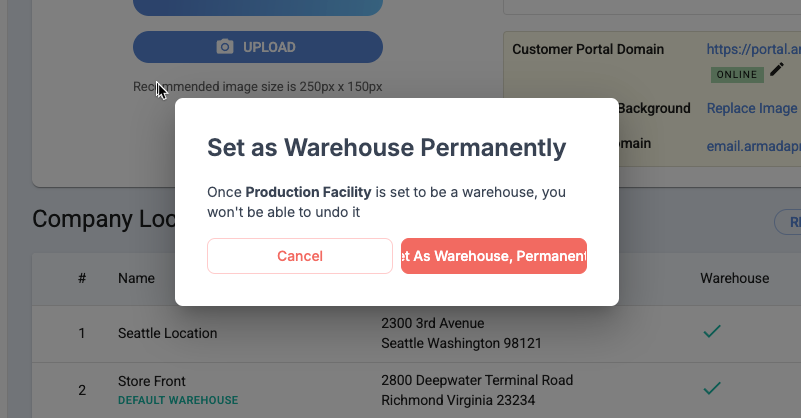Click the green ONLINE status badge
Screen dimensions: 801x418
(x=737, y=74)
